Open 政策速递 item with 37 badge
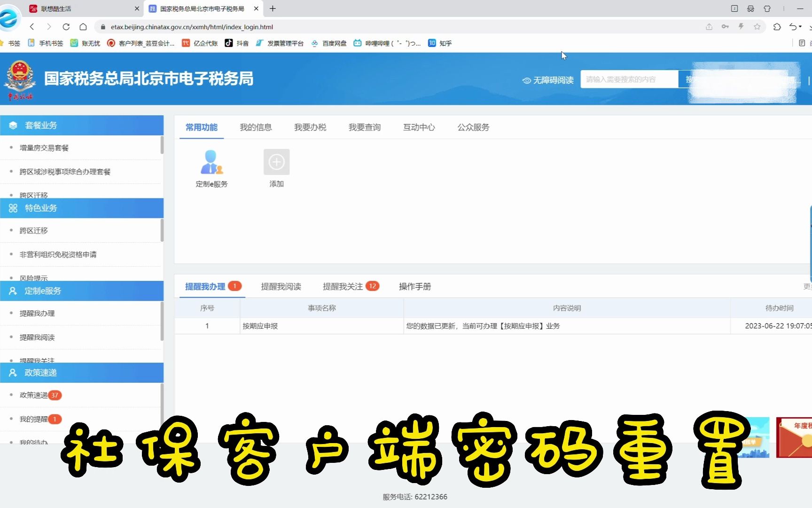The height and width of the screenshot is (508, 812). [40, 395]
